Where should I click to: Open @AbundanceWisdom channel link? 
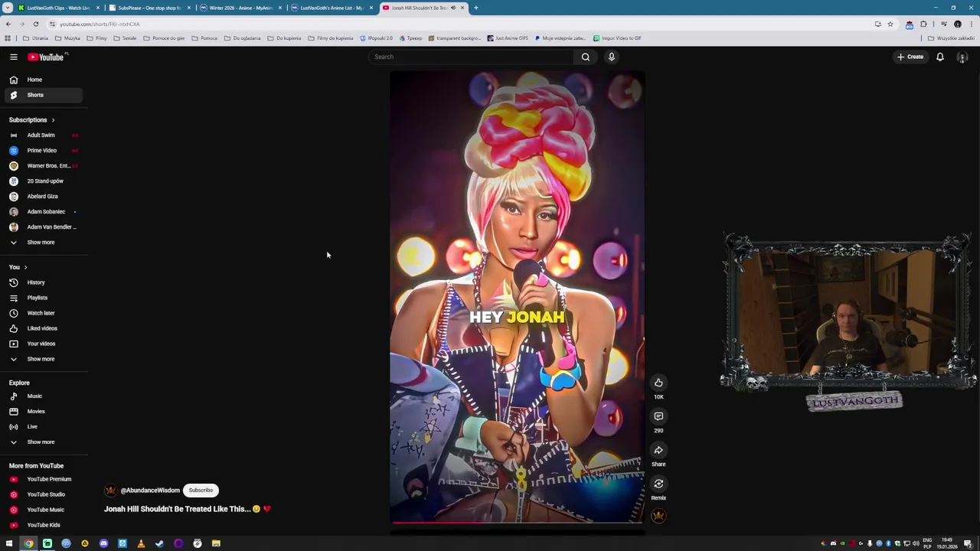click(150, 491)
